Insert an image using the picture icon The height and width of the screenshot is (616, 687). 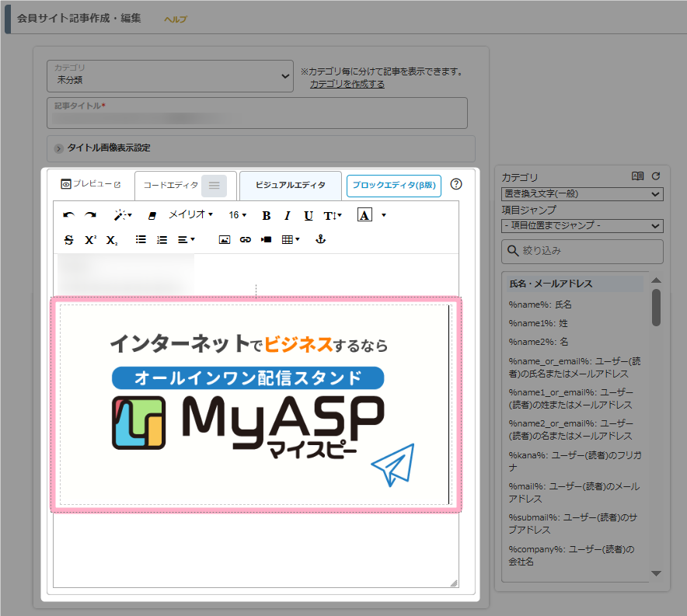[x=224, y=240]
